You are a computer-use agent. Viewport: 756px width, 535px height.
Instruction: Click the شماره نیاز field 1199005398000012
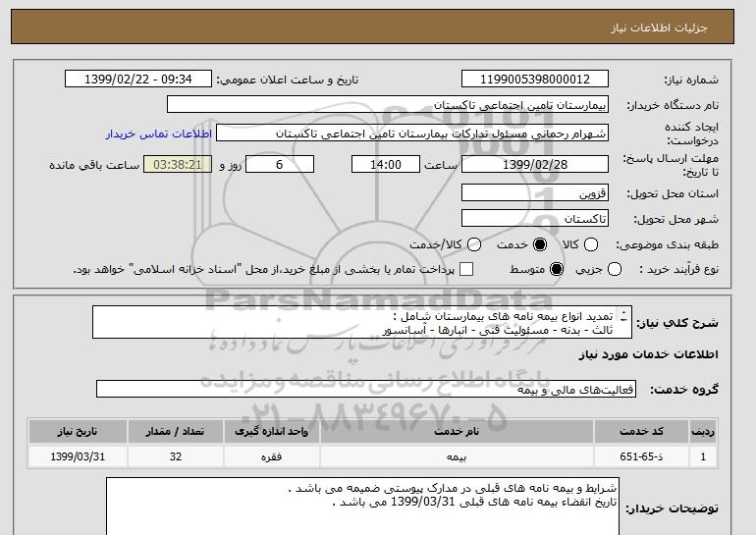535,80
